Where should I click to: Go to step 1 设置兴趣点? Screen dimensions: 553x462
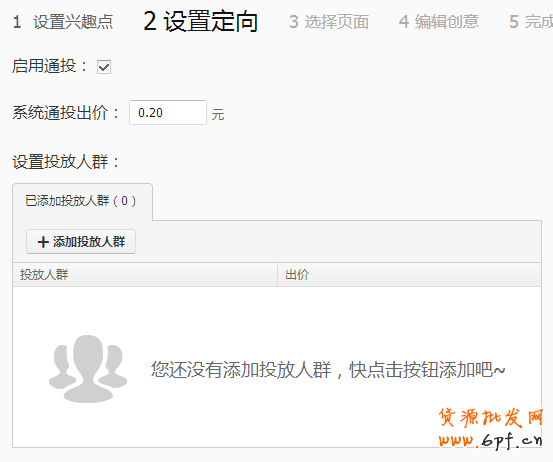coord(63,22)
